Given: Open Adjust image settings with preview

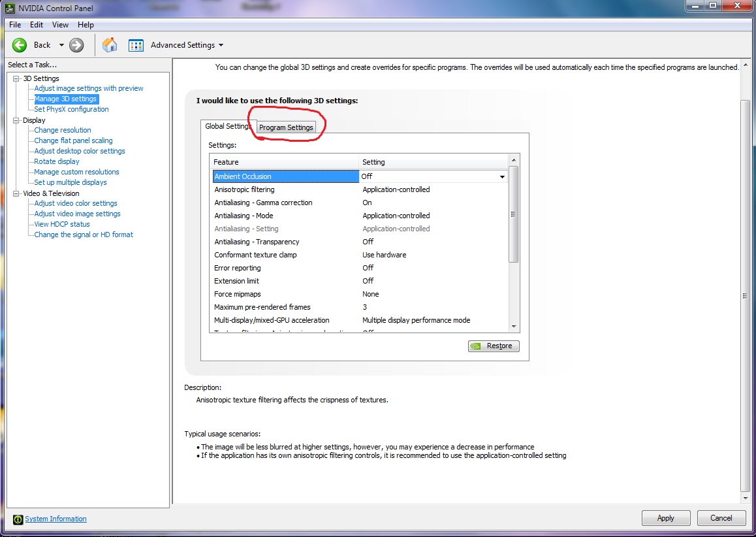Looking at the screenshot, I should tap(89, 88).
